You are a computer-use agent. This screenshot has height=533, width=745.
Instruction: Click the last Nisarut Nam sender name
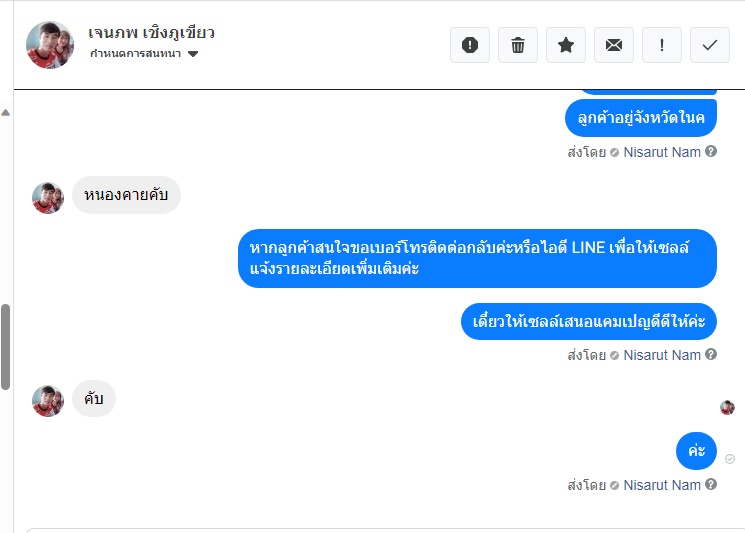point(662,485)
